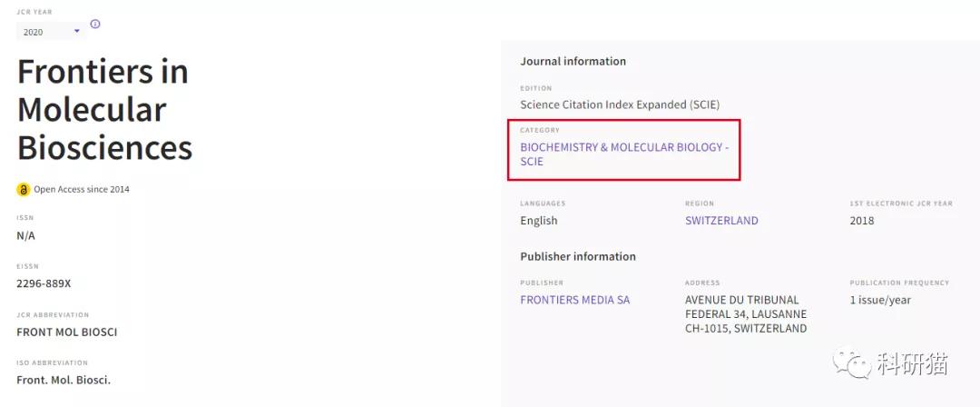The height and width of the screenshot is (407, 980).
Task: Click the 科研猫 watermark text
Action: pos(912,365)
